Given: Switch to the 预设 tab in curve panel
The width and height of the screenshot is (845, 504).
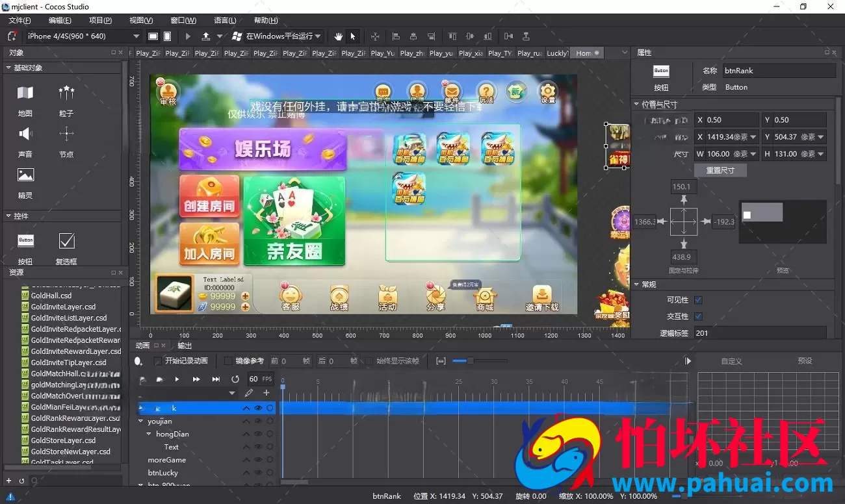Looking at the screenshot, I should point(805,361).
